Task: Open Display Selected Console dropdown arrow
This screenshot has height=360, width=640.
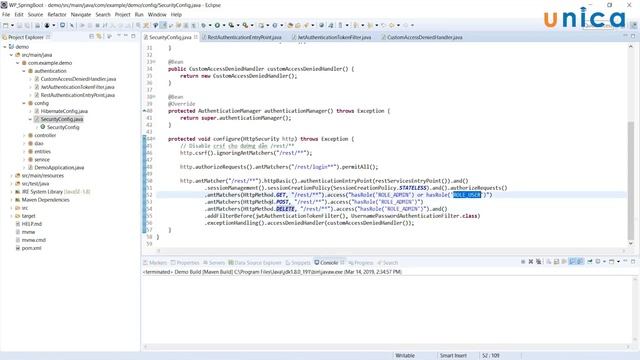Action: 604,262
